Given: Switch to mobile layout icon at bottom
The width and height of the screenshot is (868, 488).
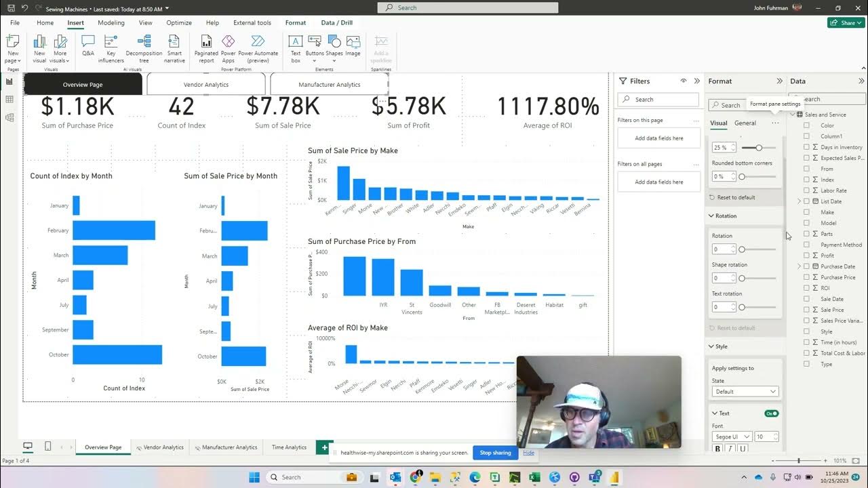Looking at the screenshot, I should pos(47,446).
